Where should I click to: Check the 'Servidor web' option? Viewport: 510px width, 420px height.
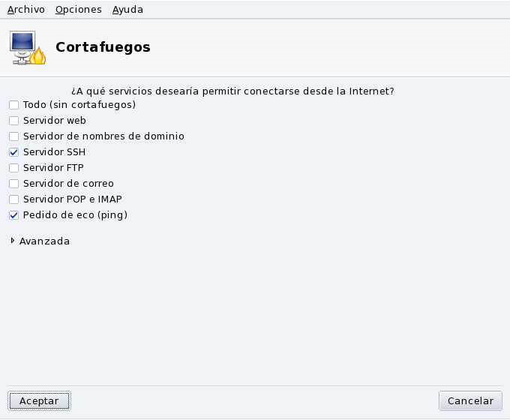pyautogui.click(x=13, y=121)
